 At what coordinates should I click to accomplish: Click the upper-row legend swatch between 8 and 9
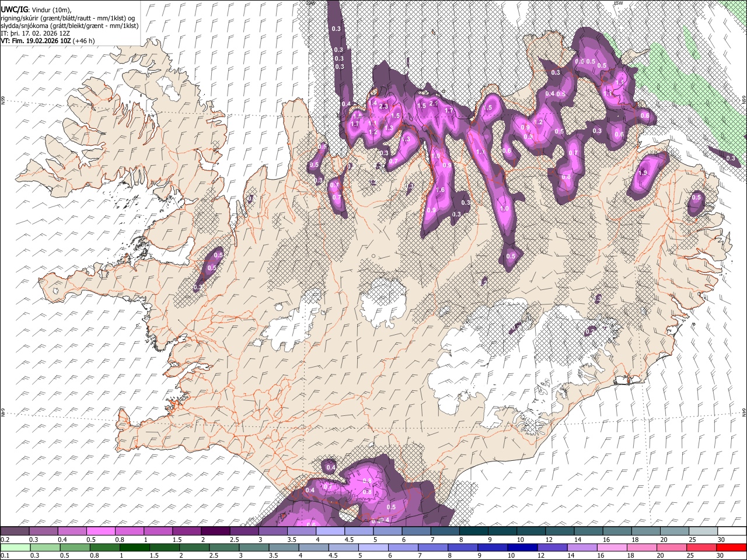coord(473,531)
